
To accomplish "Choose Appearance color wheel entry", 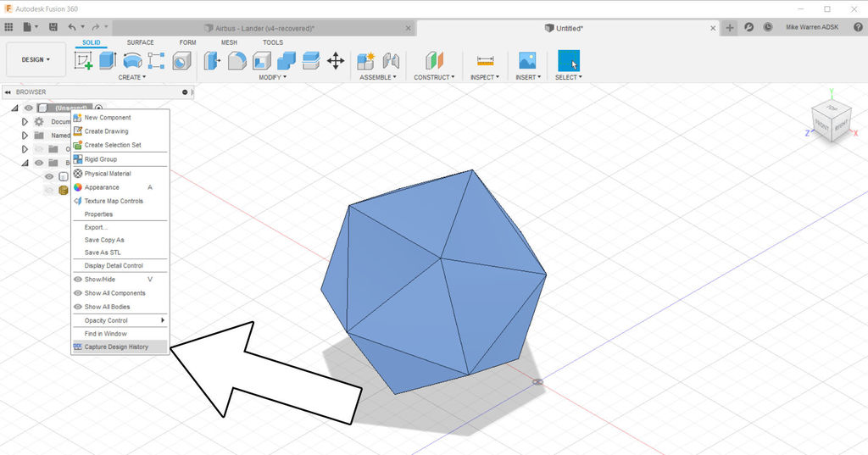I will [x=120, y=187].
